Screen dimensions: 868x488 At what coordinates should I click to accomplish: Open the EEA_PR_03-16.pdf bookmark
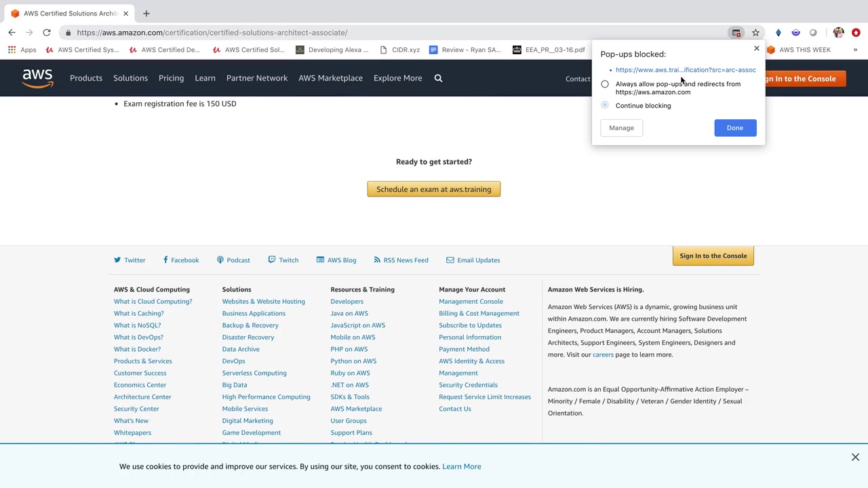point(549,49)
